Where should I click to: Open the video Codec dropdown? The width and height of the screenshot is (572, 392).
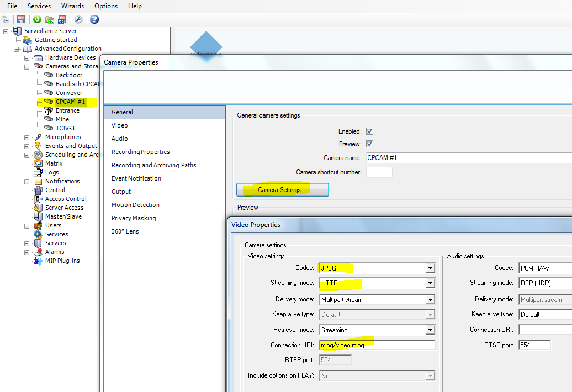(430, 268)
